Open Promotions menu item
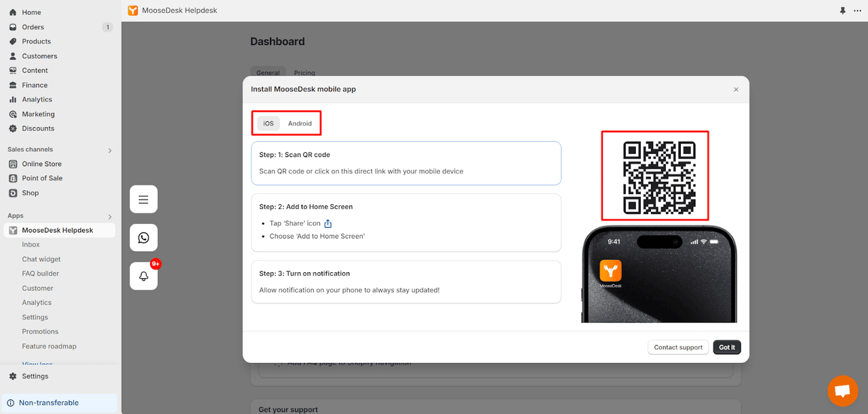 click(40, 332)
